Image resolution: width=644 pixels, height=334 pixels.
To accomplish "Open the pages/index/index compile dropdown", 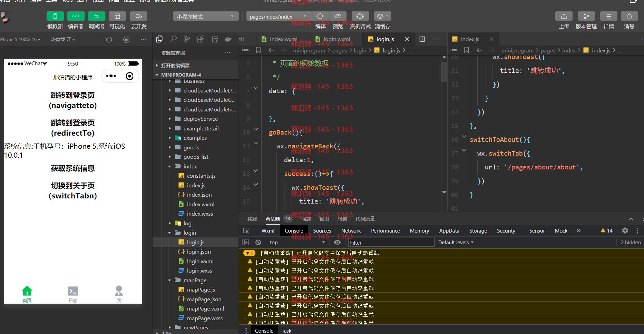I will click(x=279, y=17).
